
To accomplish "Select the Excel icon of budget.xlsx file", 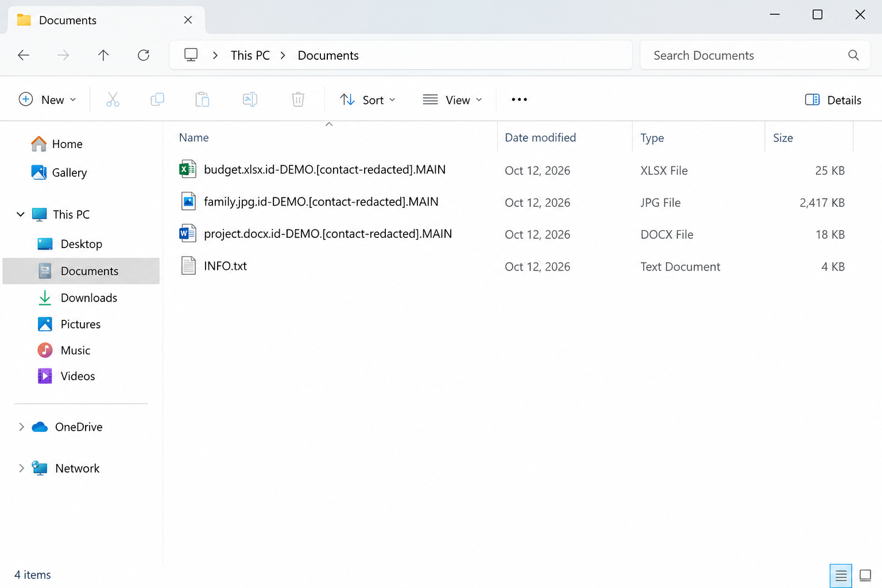I will [188, 169].
